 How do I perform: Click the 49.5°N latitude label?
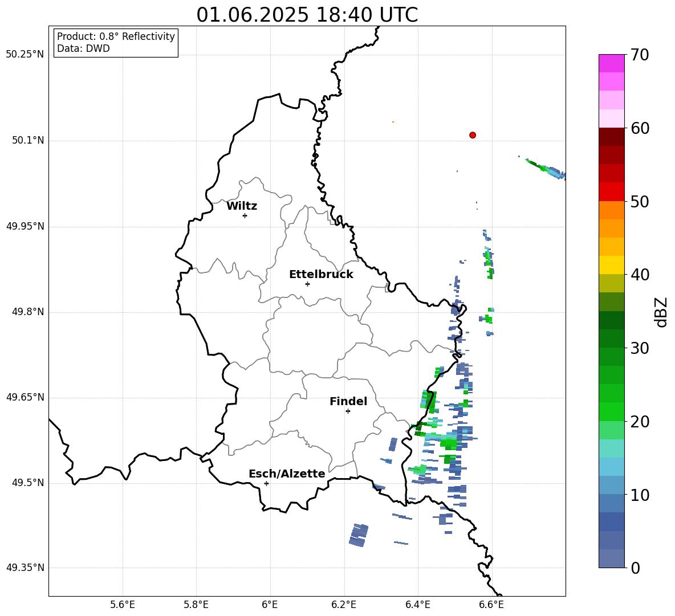point(28,483)
